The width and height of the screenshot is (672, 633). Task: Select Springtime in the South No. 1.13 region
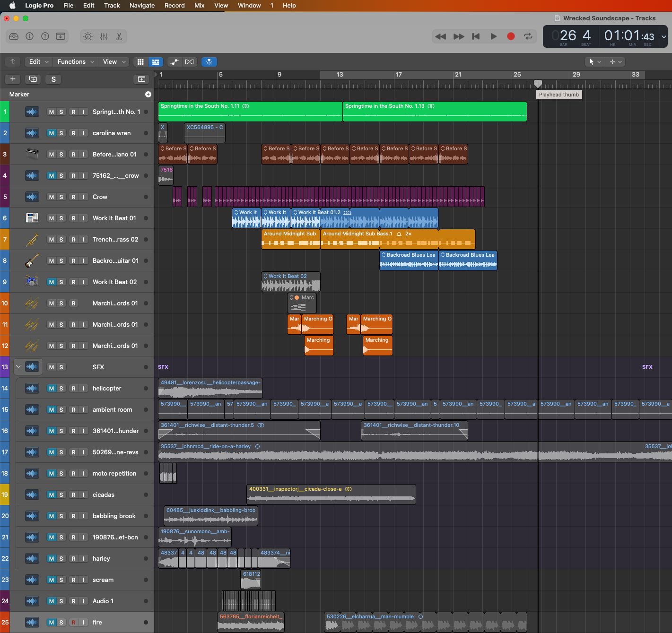point(435,112)
